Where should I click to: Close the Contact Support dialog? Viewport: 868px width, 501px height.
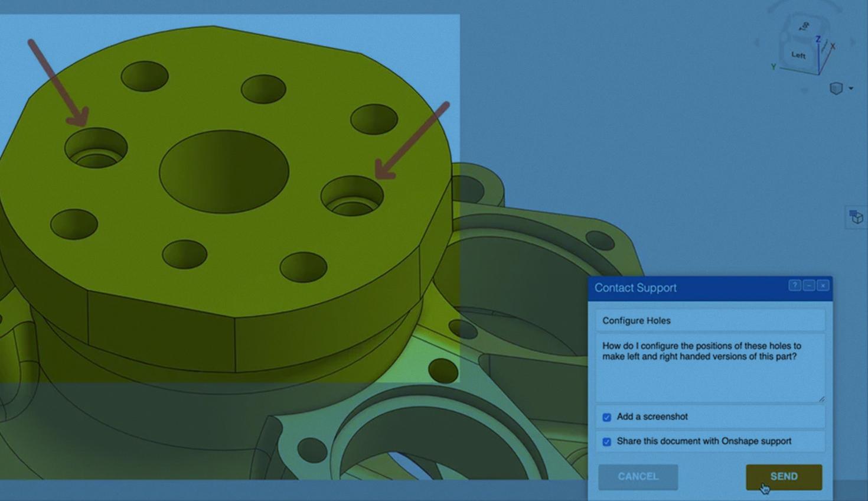[x=823, y=285]
